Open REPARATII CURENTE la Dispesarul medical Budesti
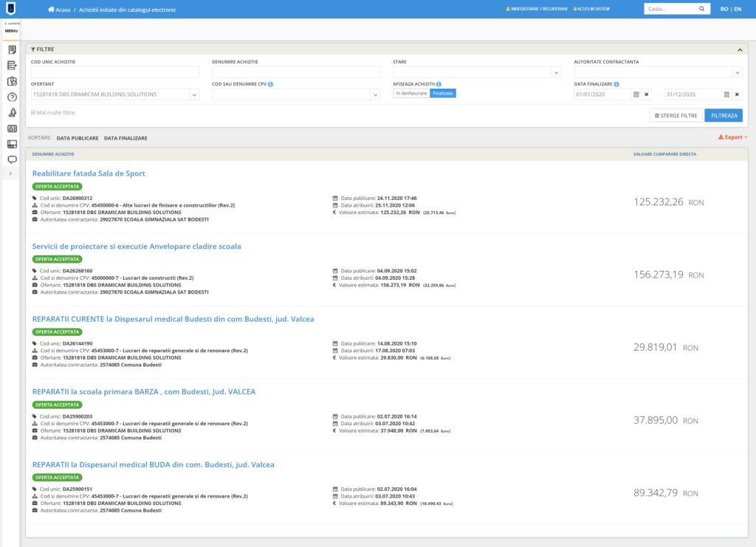 [173, 319]
